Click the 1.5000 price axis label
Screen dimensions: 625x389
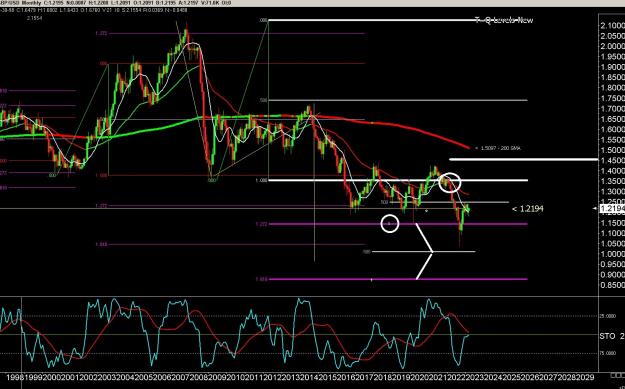(612, 150)
